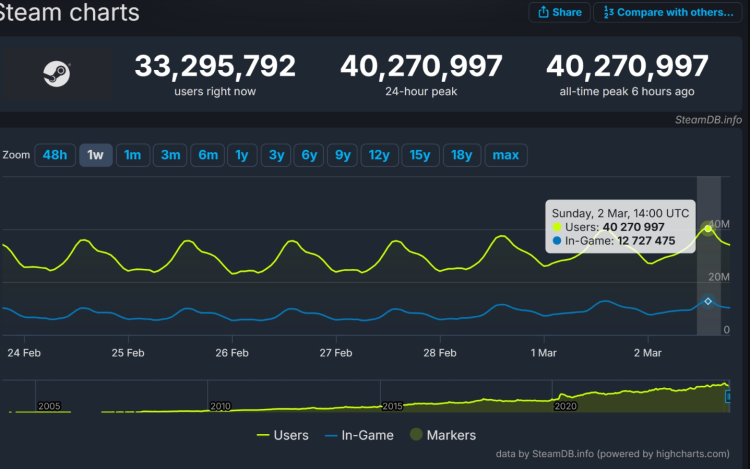Toggle the Users series in legend
This screenshot has width=750, height=469.
[x=283, y=435]
